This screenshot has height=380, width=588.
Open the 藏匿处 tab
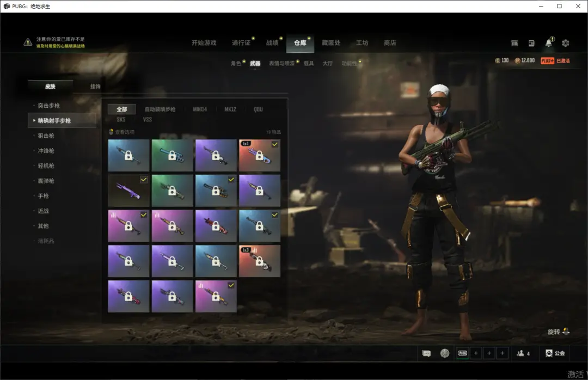331,43
